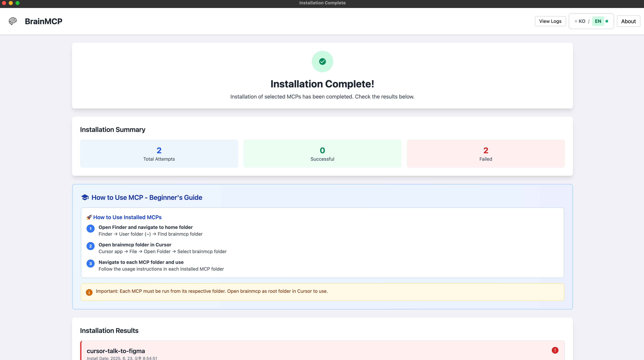
Task: Click the graduation cap guide icon
Action: point(85,197)
